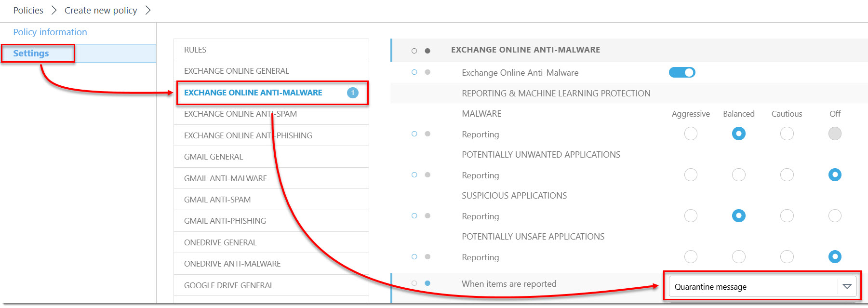
Task: Click the Policies breadcrumb link
Action: point(28,10)
